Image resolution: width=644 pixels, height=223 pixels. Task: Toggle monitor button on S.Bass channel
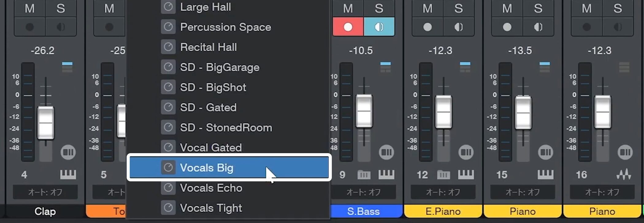(x=379, y=27)
